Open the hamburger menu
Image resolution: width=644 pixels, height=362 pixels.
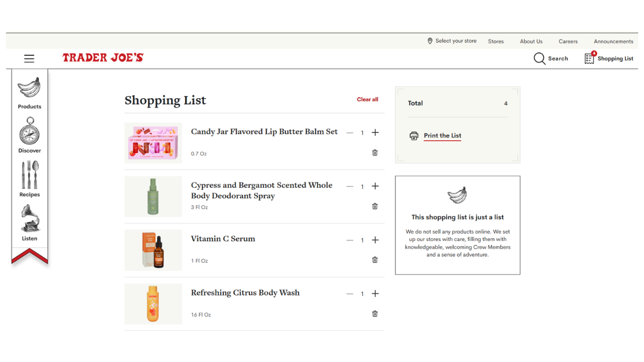click(x=29, y=58)
